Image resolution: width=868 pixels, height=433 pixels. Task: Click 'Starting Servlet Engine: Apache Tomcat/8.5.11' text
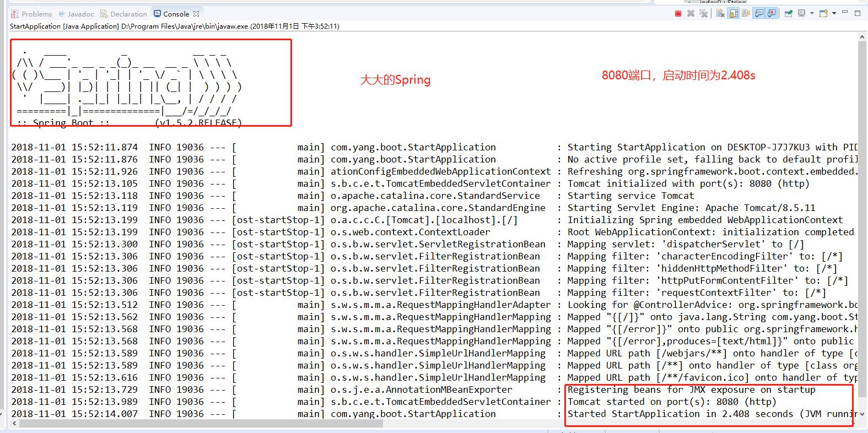[x=691, y=208]
